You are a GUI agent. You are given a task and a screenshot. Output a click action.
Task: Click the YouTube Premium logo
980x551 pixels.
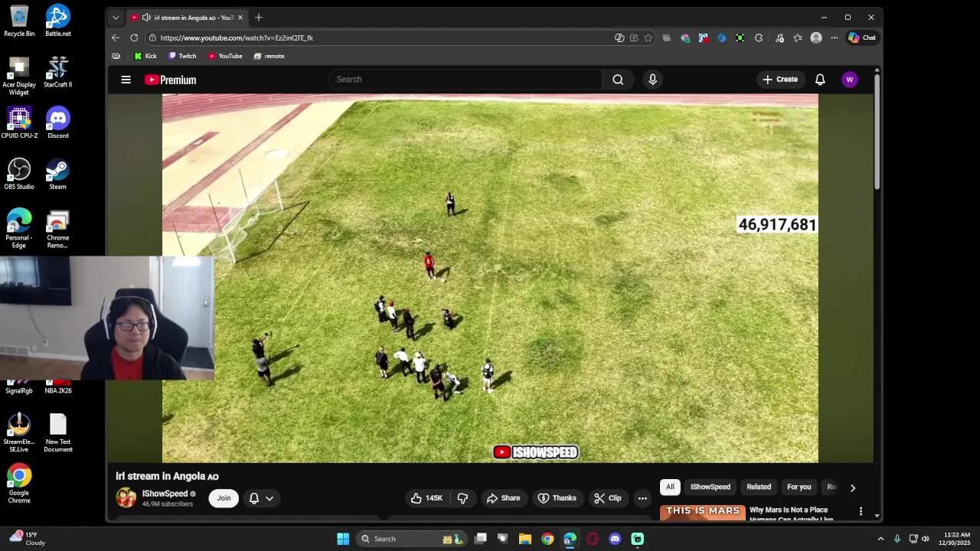[170, 80]
